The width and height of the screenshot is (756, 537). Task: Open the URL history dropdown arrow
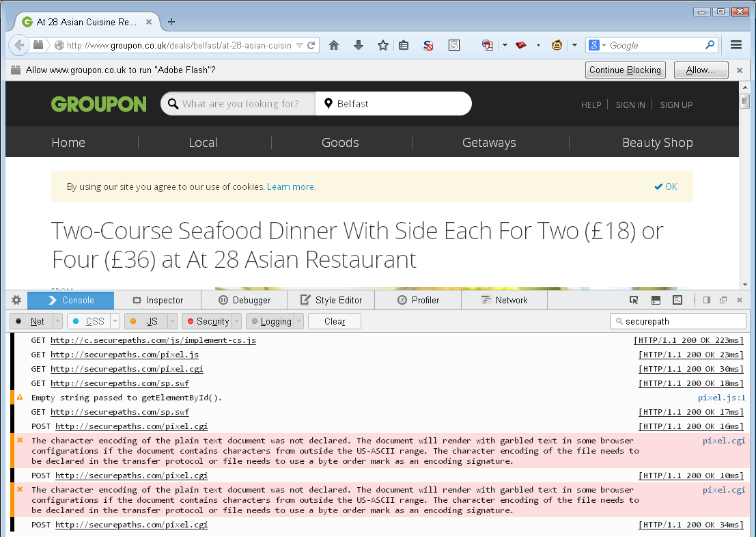pyautogui.click(x=299, y=45)
